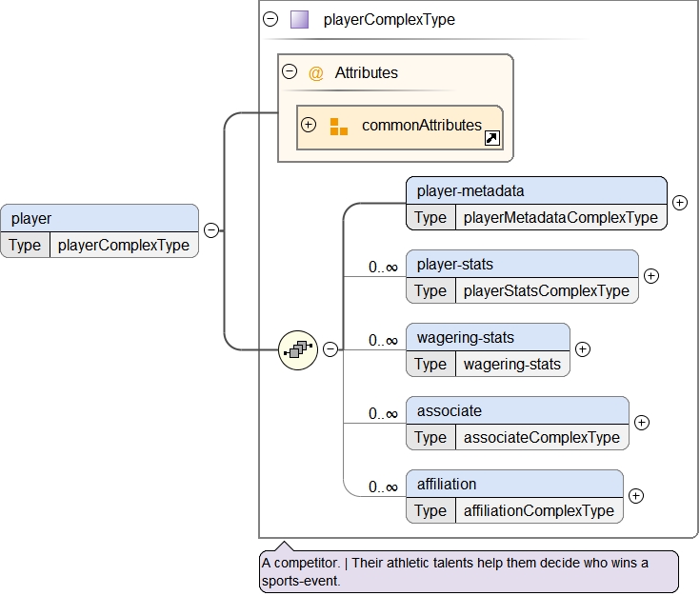Follow the commonAttributes reference arrow icon
The width and height of the screenshot is (700, 596).
coord(492,139)
